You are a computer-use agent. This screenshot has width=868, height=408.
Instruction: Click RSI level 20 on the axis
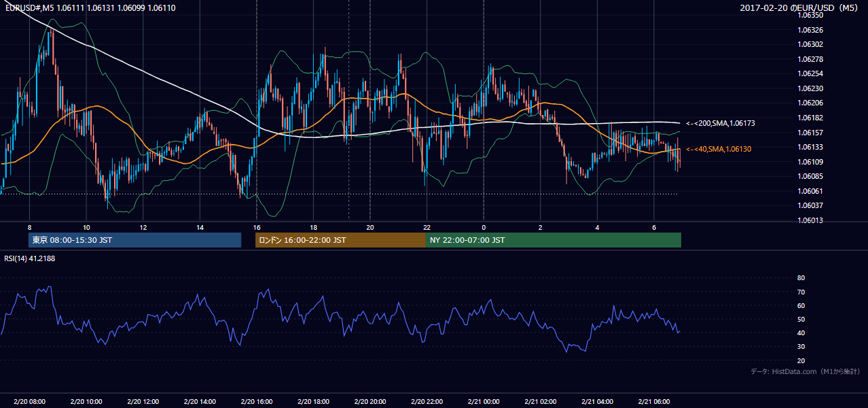click(801, 360)
